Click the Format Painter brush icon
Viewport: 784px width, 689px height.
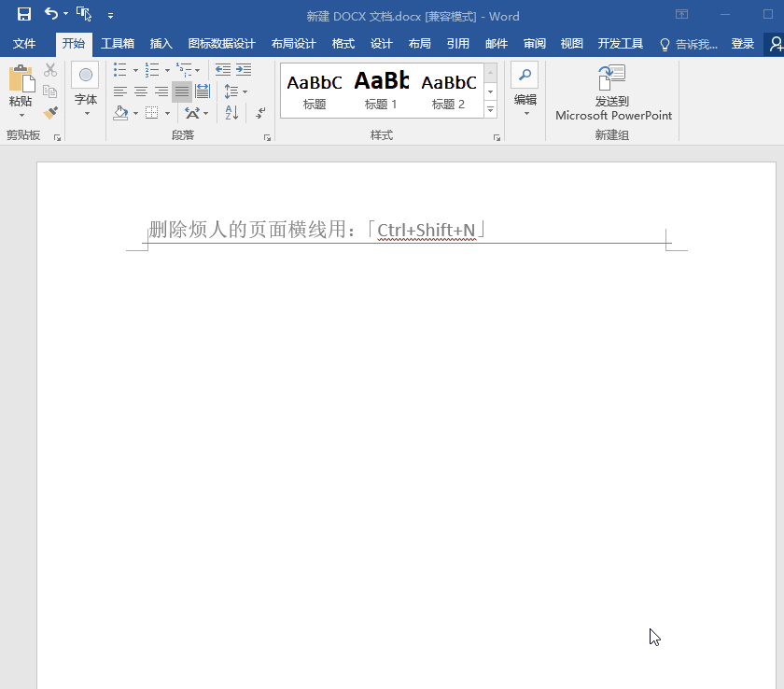(x=50, y=113)
